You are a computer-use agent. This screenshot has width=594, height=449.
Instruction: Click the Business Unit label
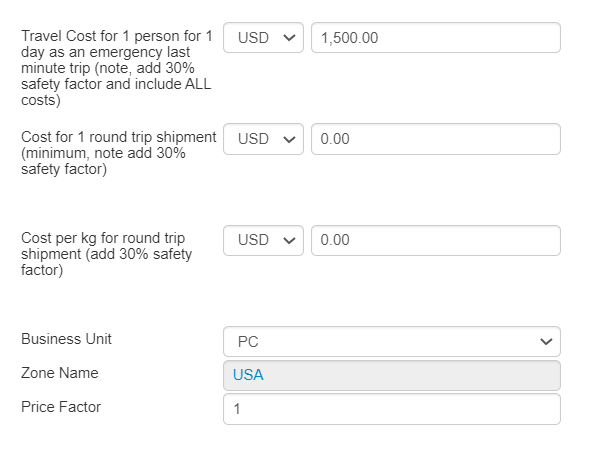(x=66, y=339)
